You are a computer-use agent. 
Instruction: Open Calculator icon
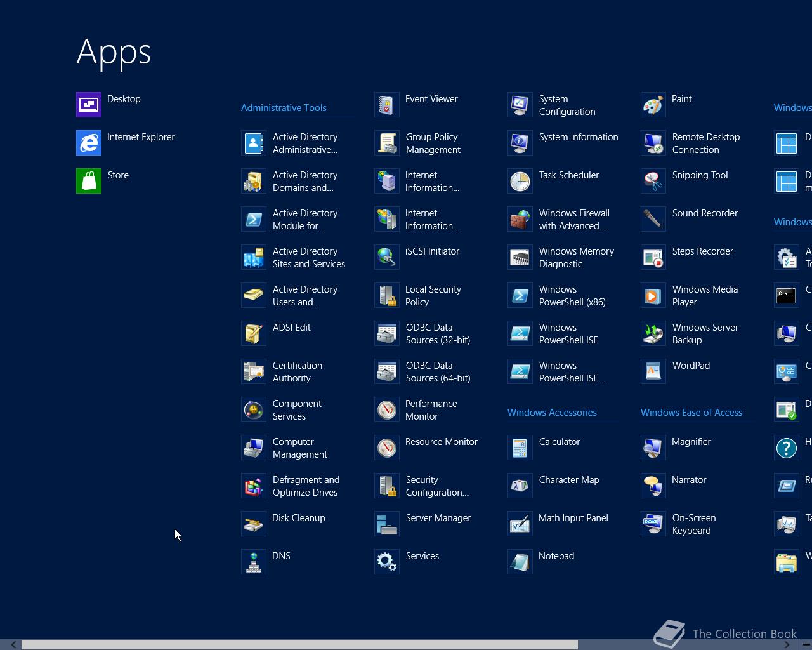coord(520,448)
